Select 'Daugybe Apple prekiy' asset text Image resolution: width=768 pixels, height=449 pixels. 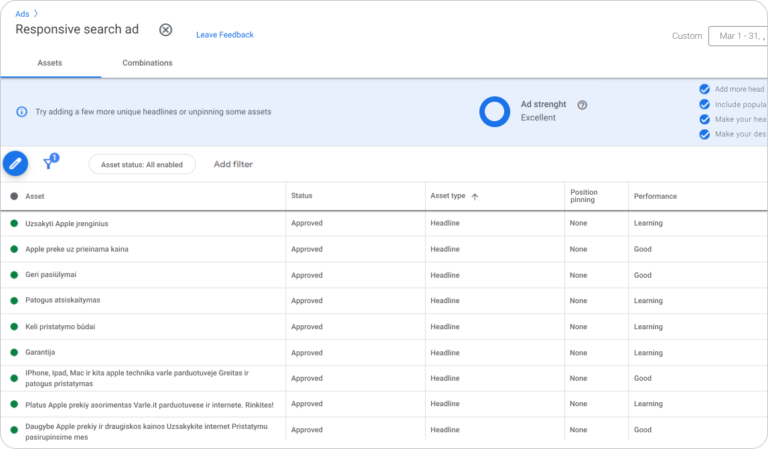[x=146, y=431]
